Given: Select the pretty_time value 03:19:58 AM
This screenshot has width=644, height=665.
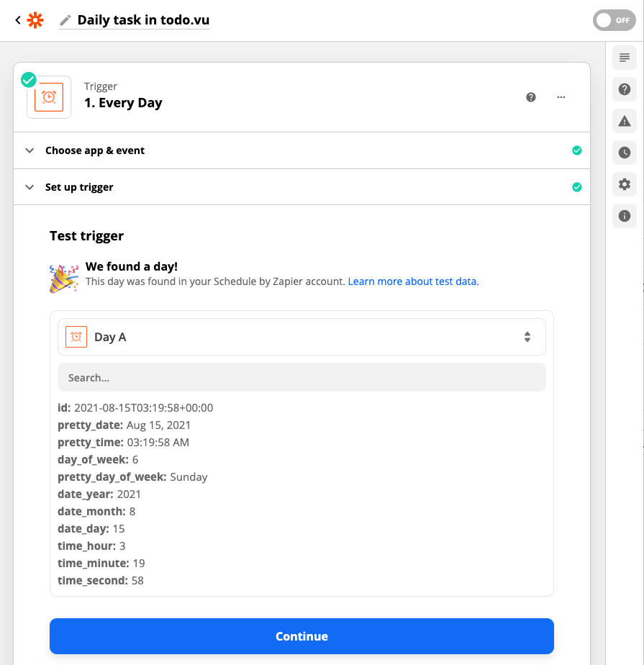Looking at the screenshot, I should [158, 443].
